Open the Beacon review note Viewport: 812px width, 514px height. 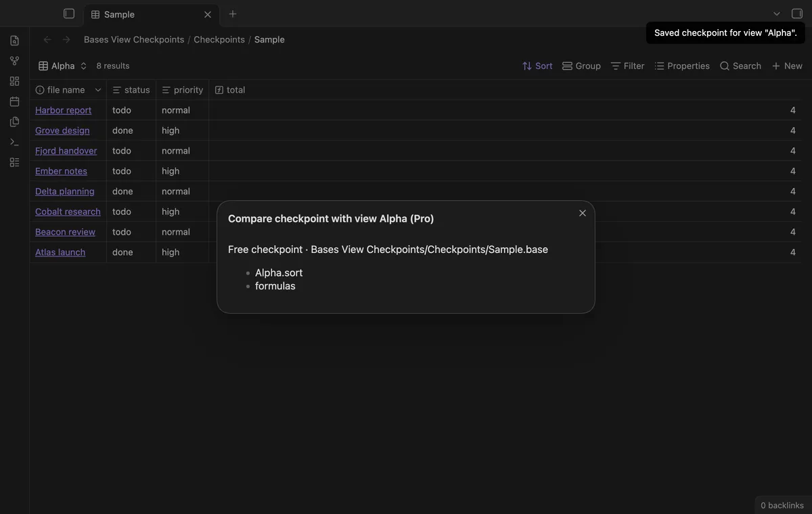[65, 232]
